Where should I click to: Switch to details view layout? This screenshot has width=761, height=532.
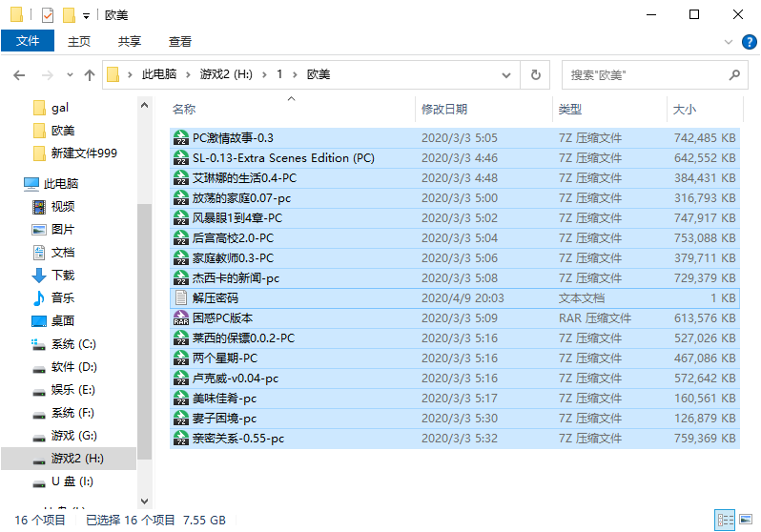point(725,520)
